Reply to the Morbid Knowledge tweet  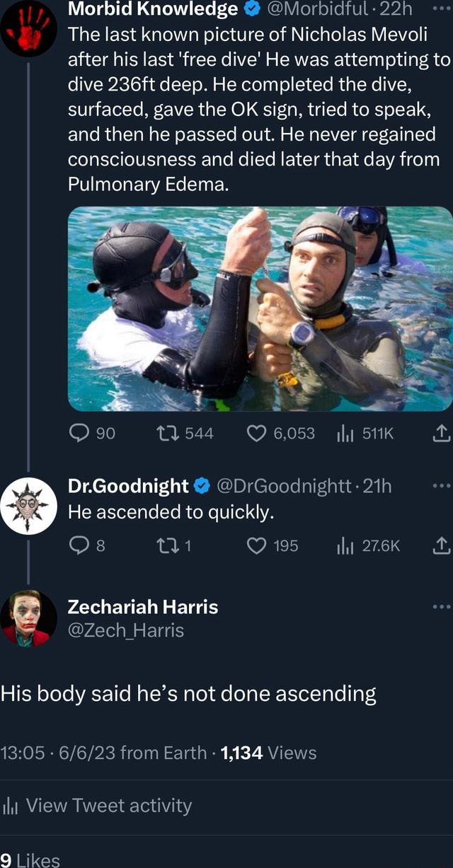coord(77,433)
